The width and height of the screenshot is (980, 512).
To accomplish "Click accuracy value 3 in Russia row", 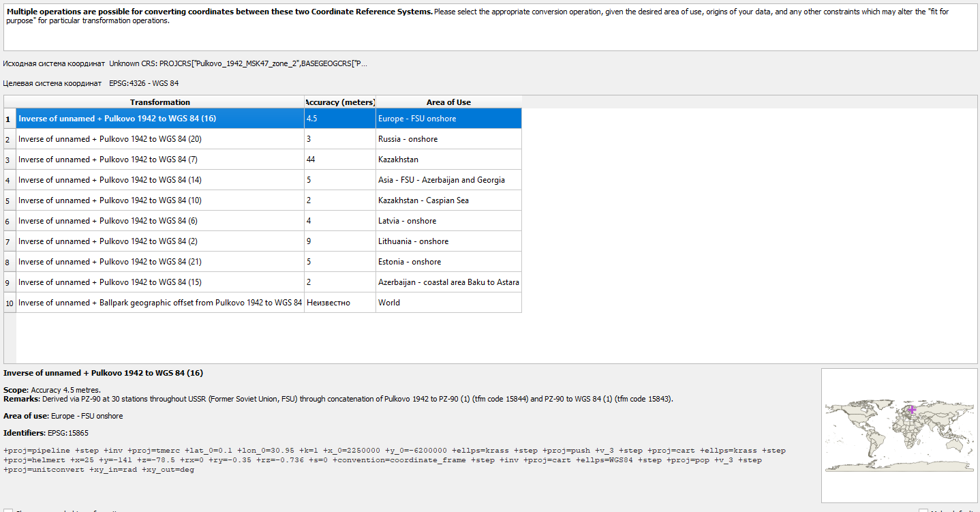I will 340,139.
